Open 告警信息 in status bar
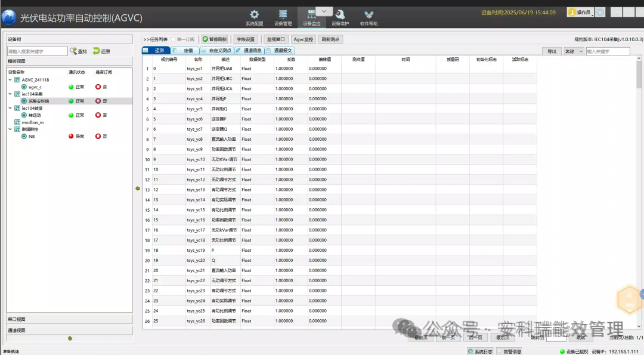This screenshot has height=355, width=644. (x=509, y=351)
